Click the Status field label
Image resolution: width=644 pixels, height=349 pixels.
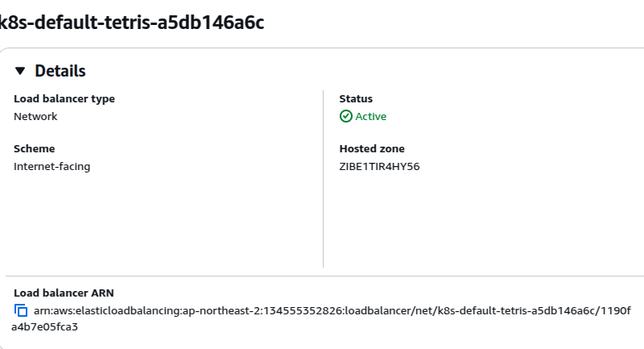(x=356, y=98)
